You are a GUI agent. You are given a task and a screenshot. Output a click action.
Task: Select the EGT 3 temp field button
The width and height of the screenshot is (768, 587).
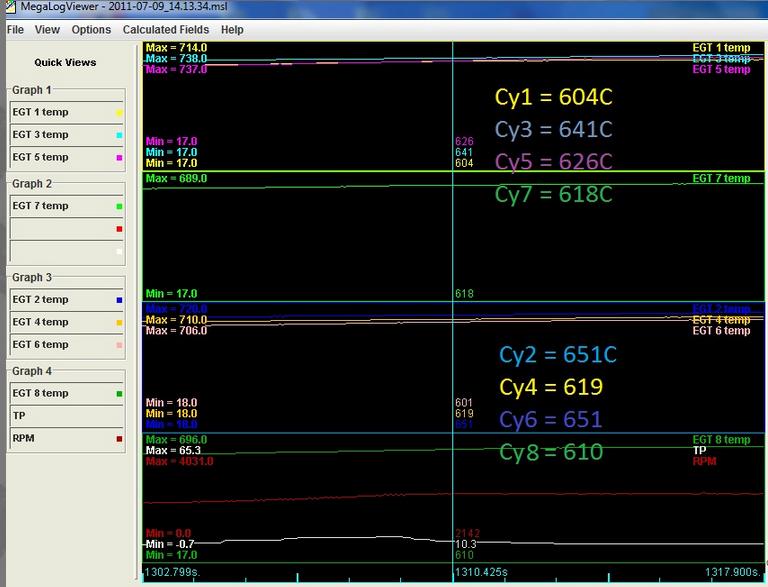pos(67,135)
